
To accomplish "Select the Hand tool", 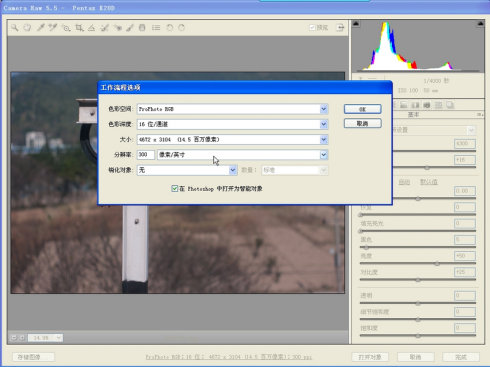I will [x=27, y=28].
